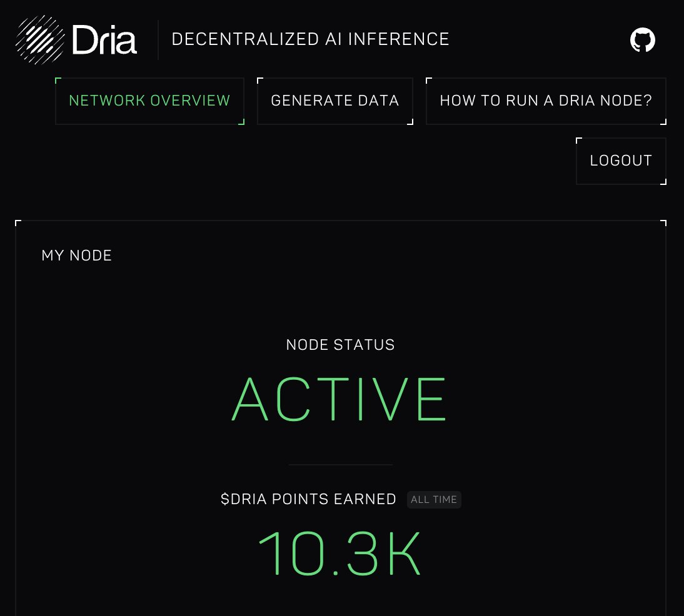The image size is (684, 616).
Task: Select the Network Overview tab
Action: coord(149,101)
